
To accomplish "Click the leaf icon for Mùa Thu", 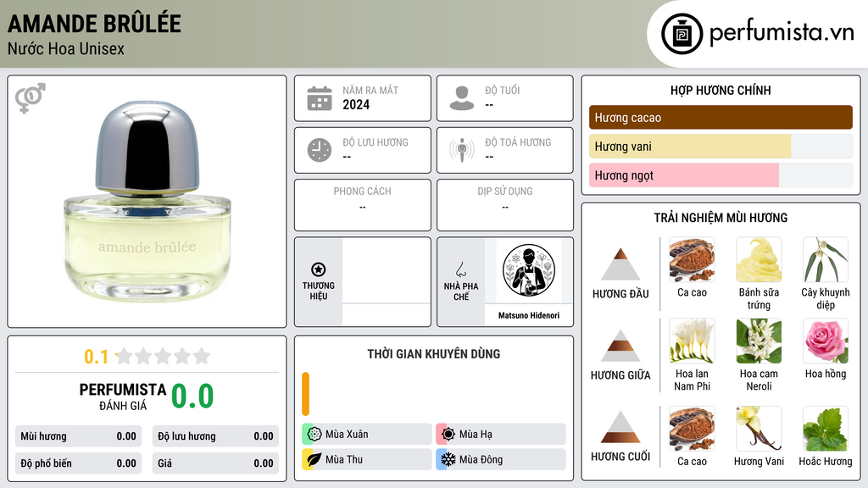I will pos(314,459).
